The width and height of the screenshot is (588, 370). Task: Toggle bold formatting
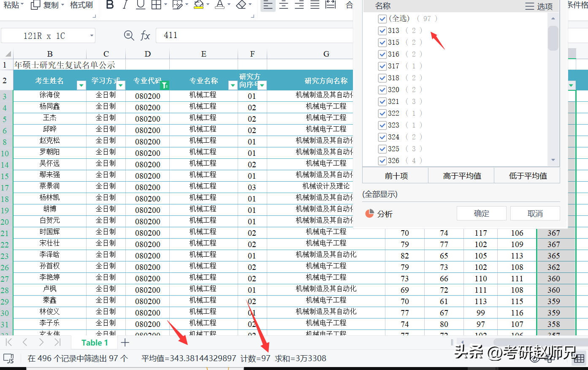(110, 5)
